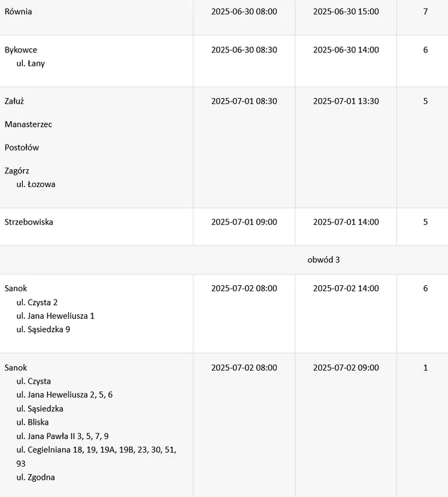This screenshot has width=448, height=497.
Task: Select the Załuż row label
Action: (x=14, y=101)
